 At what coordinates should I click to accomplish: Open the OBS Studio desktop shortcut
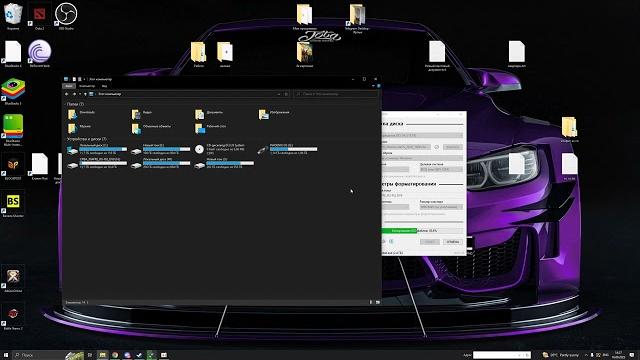click(x=66, y=15)
